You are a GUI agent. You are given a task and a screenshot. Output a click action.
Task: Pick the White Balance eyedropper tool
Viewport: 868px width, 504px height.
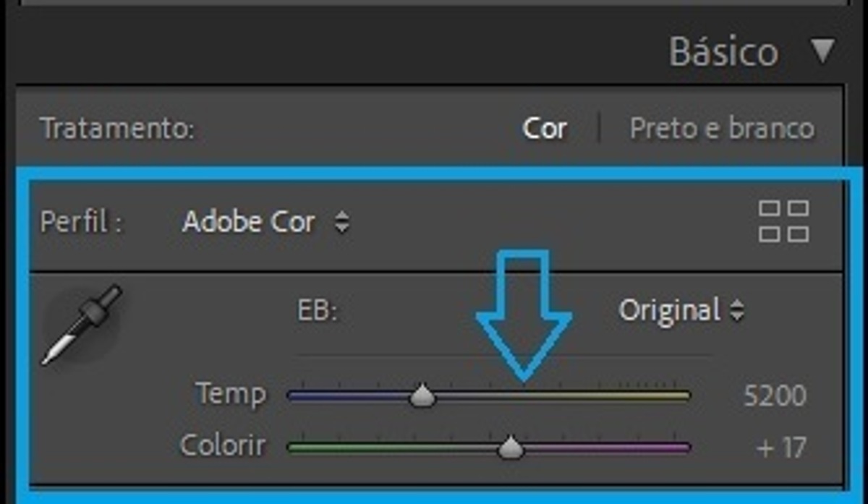81,325
